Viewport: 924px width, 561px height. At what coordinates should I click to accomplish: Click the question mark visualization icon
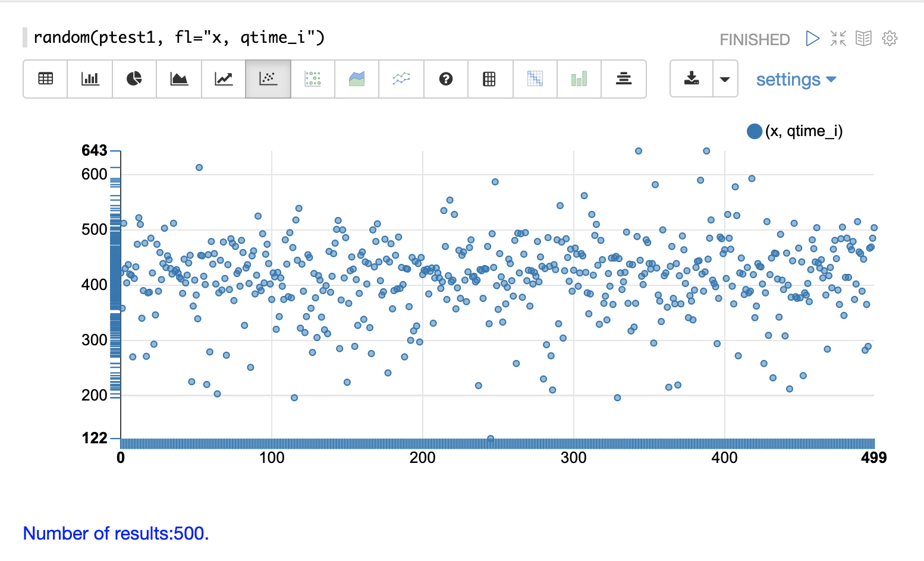click(x=446, y=78)
